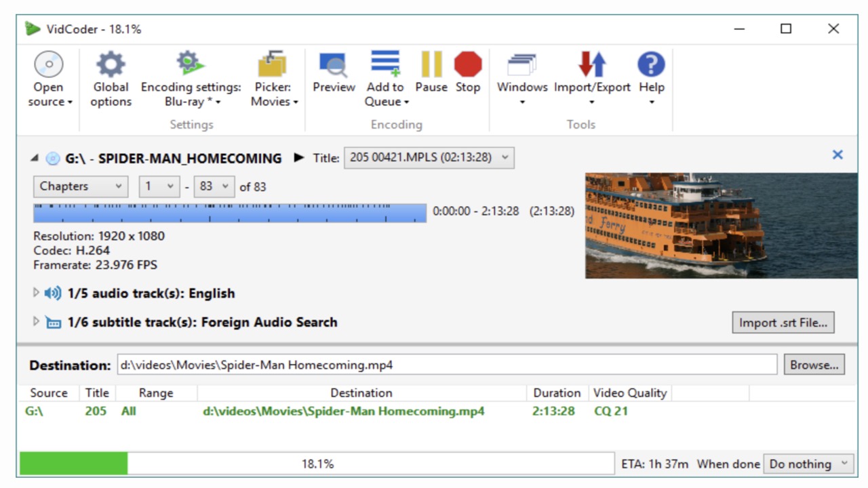
Task: Open the Help question mark menu
Action: pos(651,79)
